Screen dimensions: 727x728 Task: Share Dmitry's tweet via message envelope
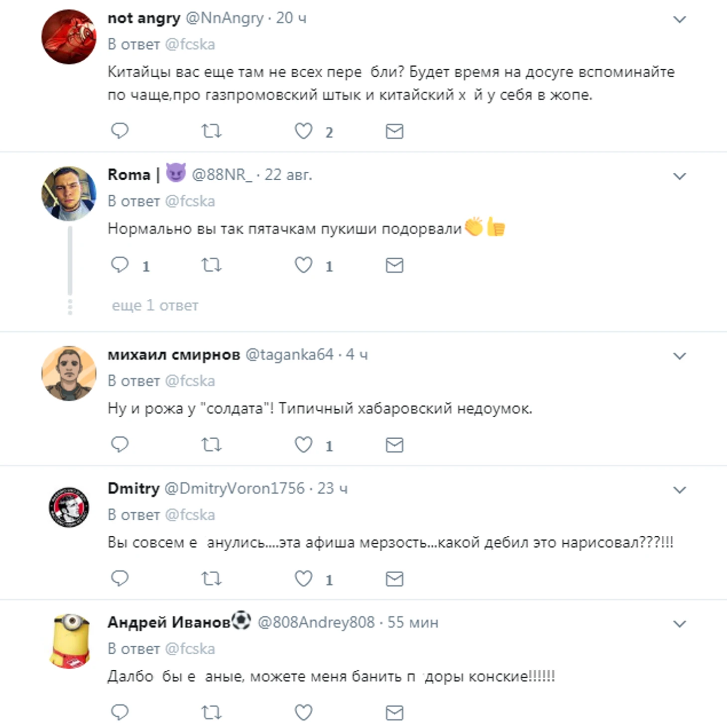(394, 579)
